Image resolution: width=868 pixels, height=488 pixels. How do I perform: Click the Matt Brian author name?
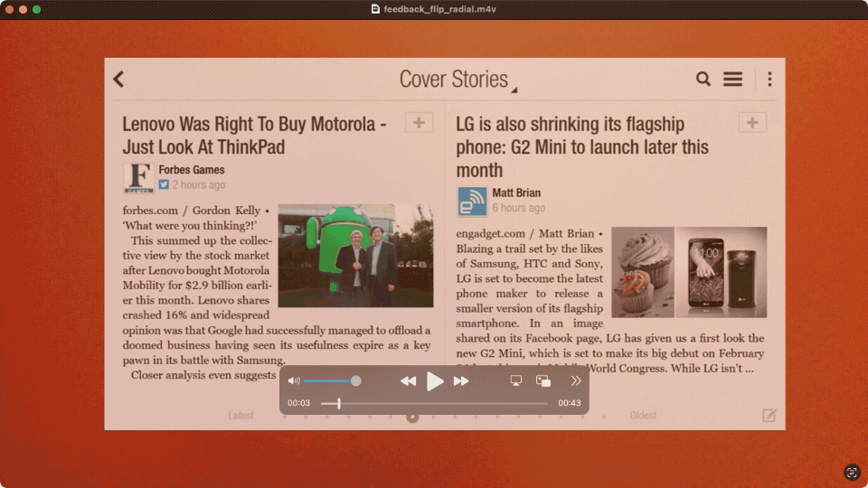[x=516, y=193]
